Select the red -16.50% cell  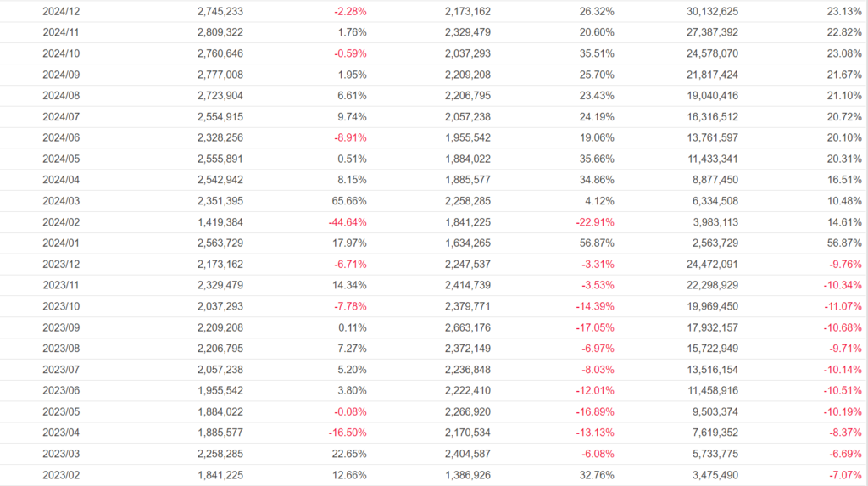click(x=348, y=433)
